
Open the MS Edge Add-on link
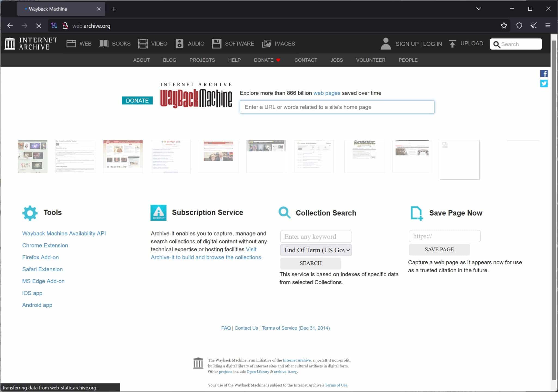coord(43,281)
